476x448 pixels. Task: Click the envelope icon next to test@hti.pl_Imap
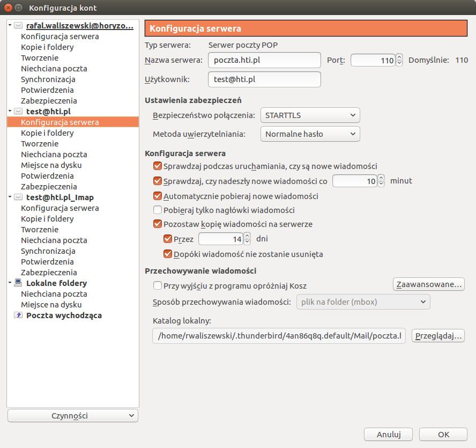pos(18,197)
